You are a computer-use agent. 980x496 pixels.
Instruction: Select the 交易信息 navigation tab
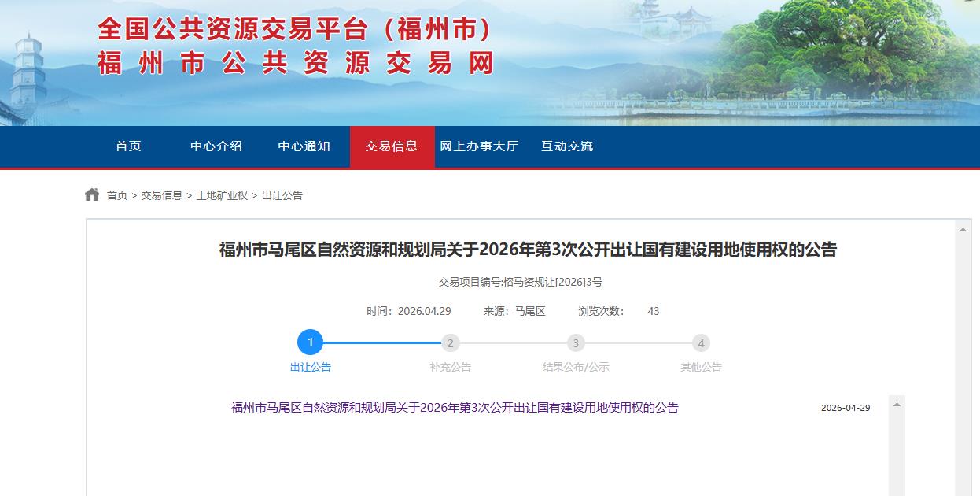click(392, 146)
